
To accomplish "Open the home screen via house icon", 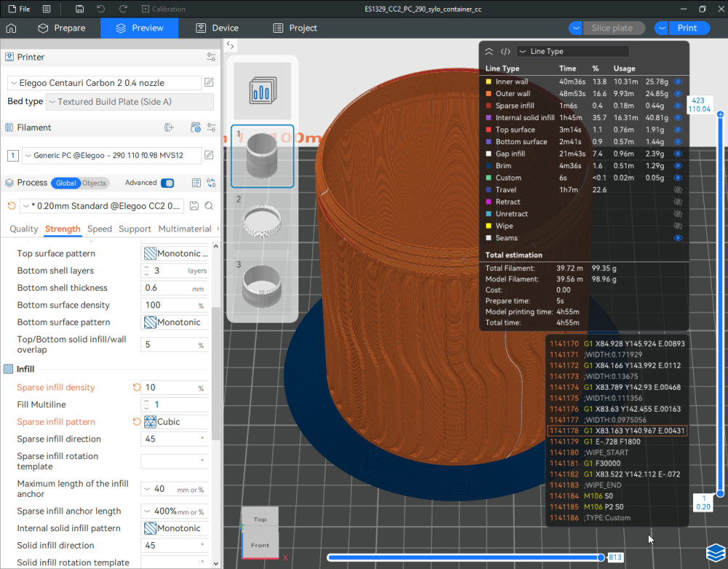I will click(x=11, y=28).
